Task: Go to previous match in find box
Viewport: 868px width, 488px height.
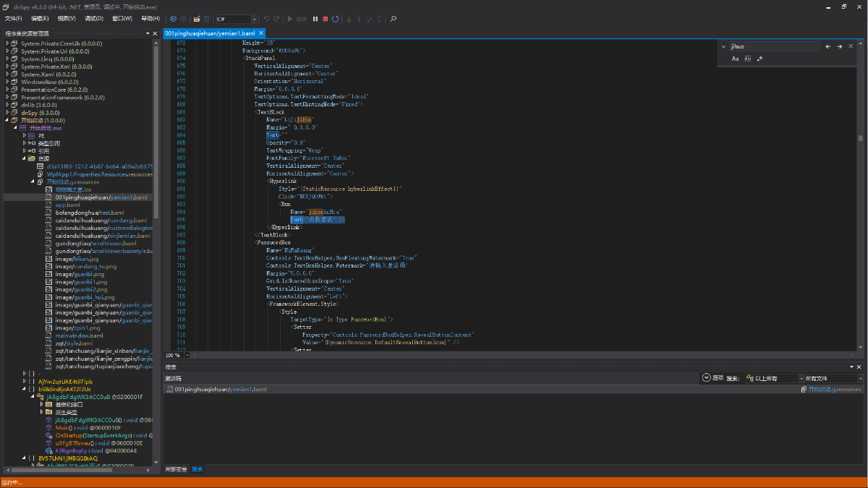Action: pos(828,46)
